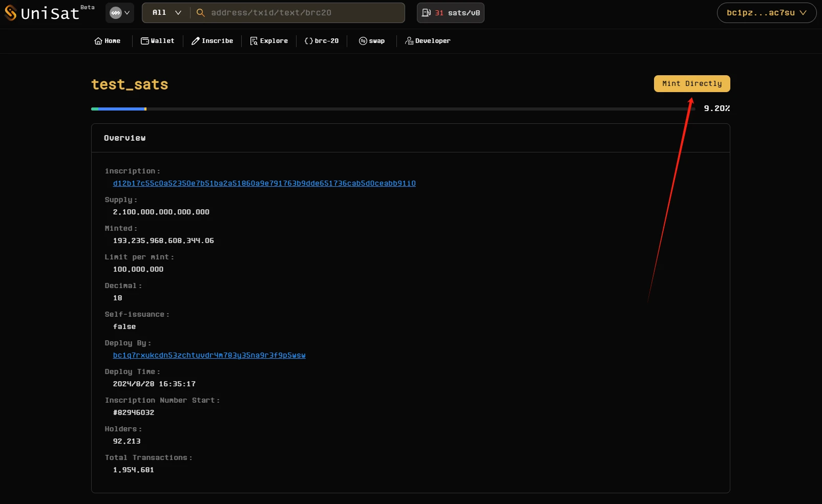Click the Inscribe pencil icon
Image resolution: width=822 pixels, height=504 pixels.
196,41
